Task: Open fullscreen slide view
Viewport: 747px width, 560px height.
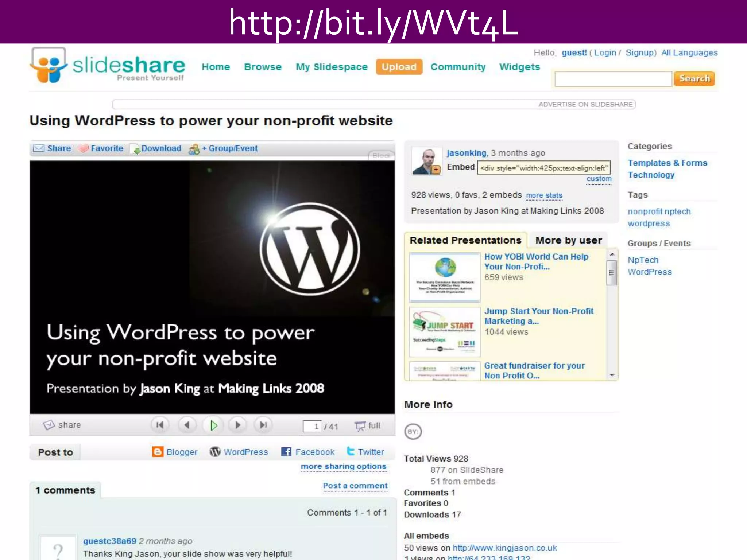Action: [x=368, y=425]
